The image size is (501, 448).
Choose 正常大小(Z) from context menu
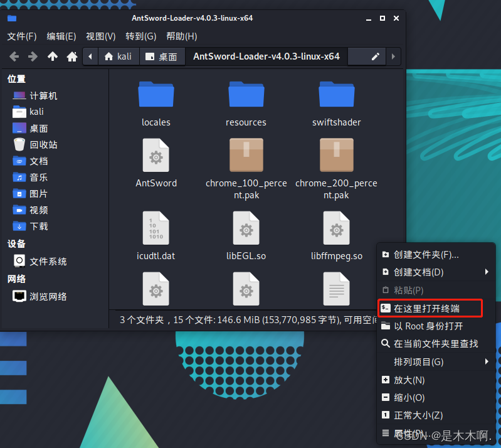pos(436,415)
